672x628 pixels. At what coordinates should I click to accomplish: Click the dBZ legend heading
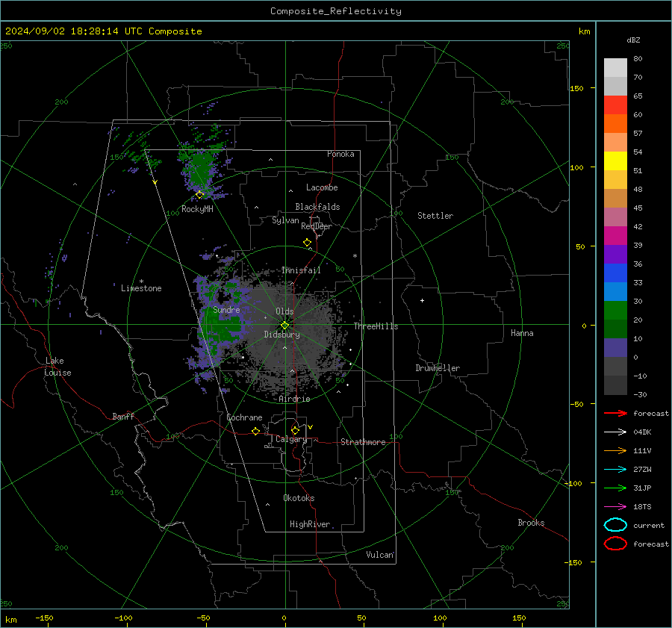[633, 40]
